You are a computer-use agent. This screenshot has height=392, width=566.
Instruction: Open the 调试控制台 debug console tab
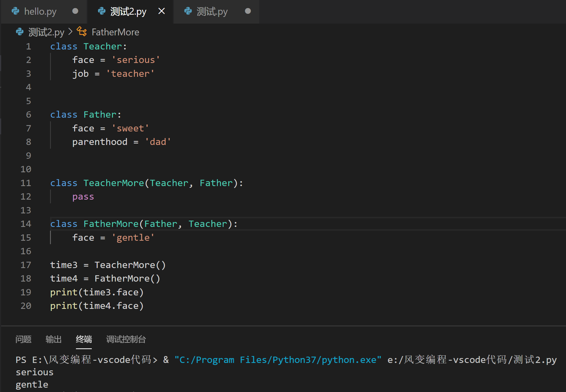pos(126,339)
